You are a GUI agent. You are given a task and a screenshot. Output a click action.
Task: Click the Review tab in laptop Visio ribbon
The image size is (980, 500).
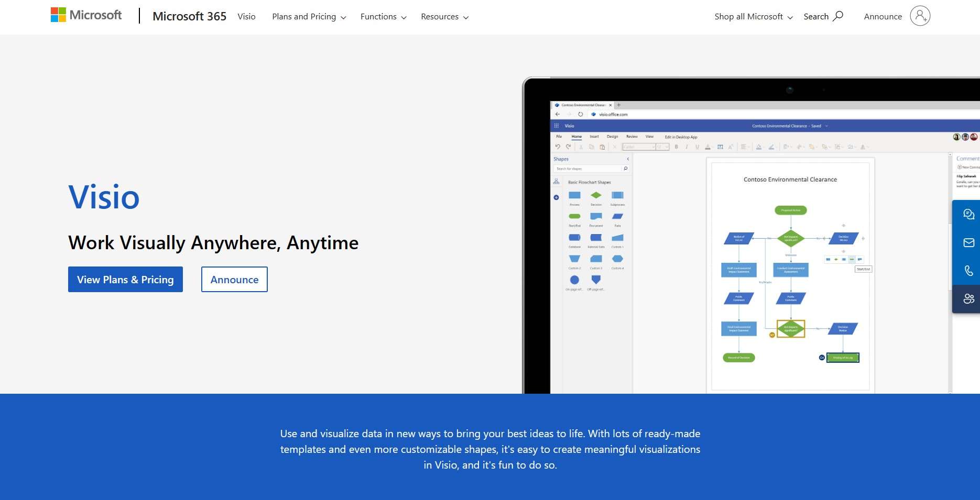point(631,137)
